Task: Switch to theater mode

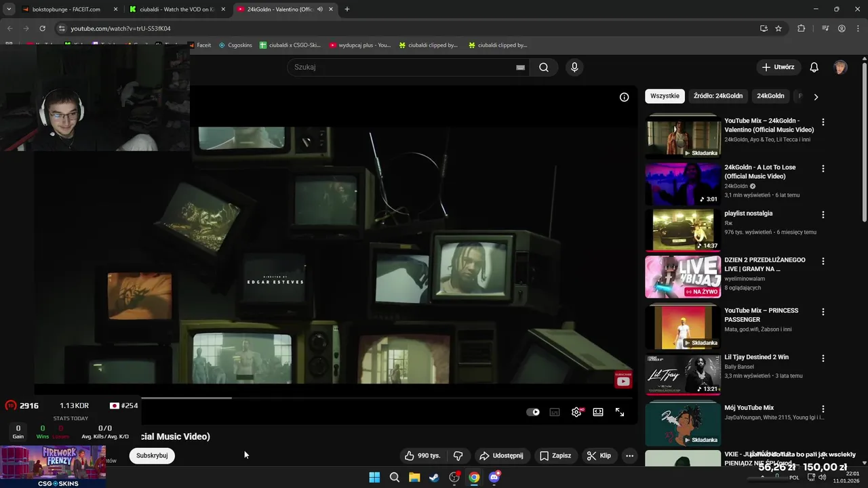Action: [598, 412]
